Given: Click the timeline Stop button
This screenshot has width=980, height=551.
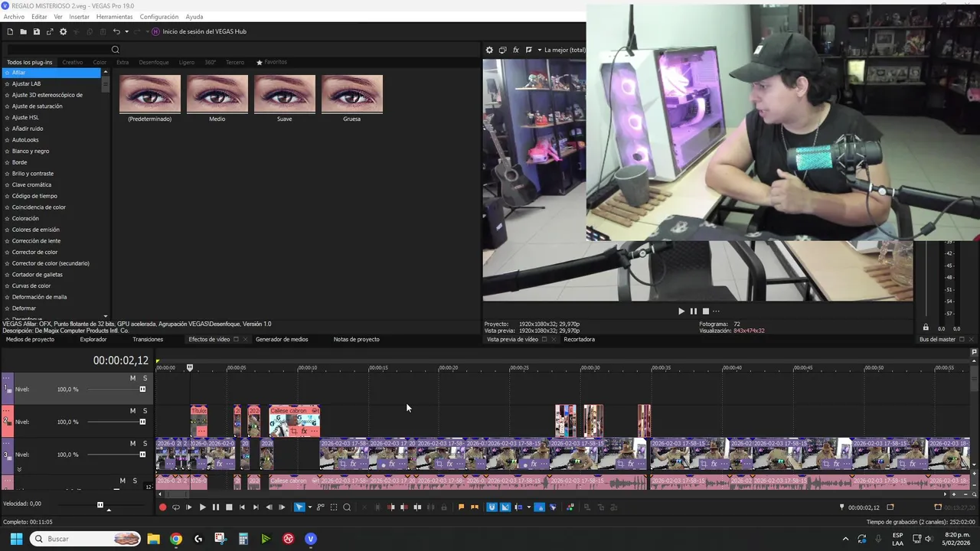Looking at the screenshot, I should pyautogui.click(x=228, y=507).
